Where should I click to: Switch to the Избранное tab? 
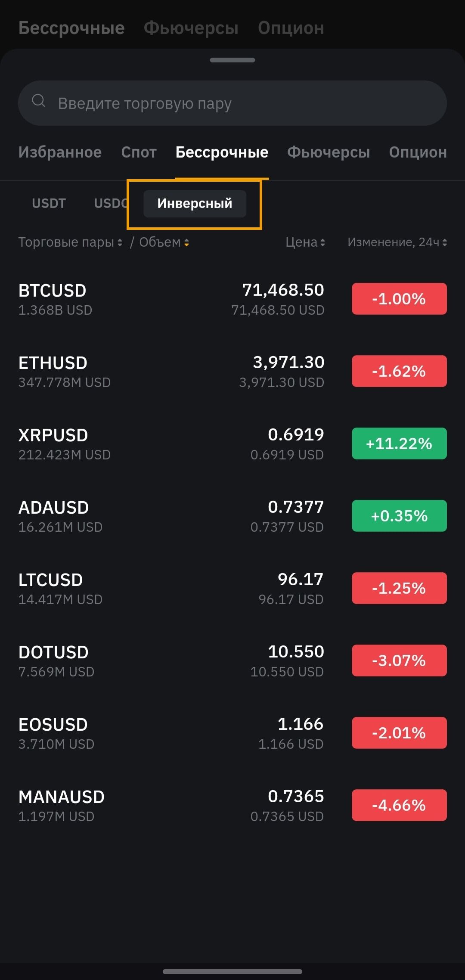point(60,152)
